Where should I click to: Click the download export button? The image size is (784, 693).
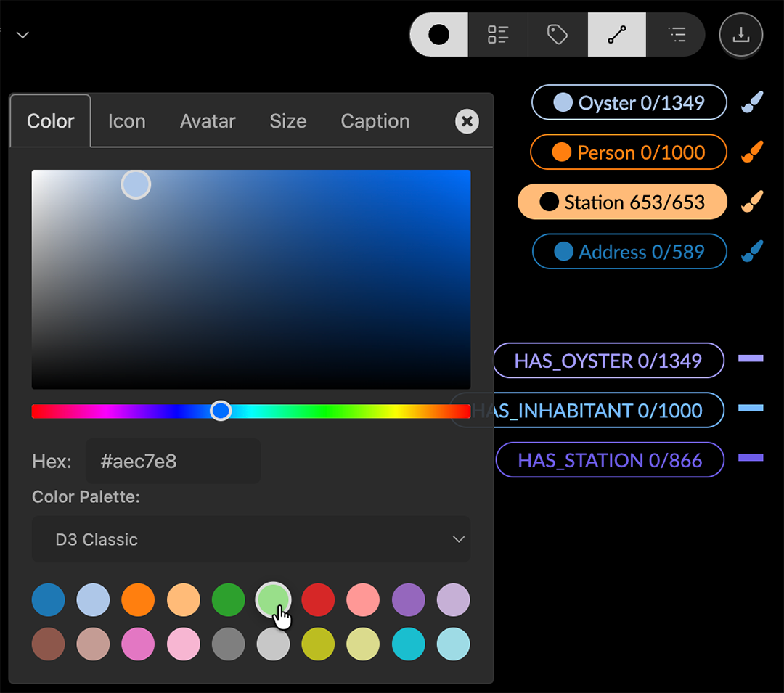(740, 35)
